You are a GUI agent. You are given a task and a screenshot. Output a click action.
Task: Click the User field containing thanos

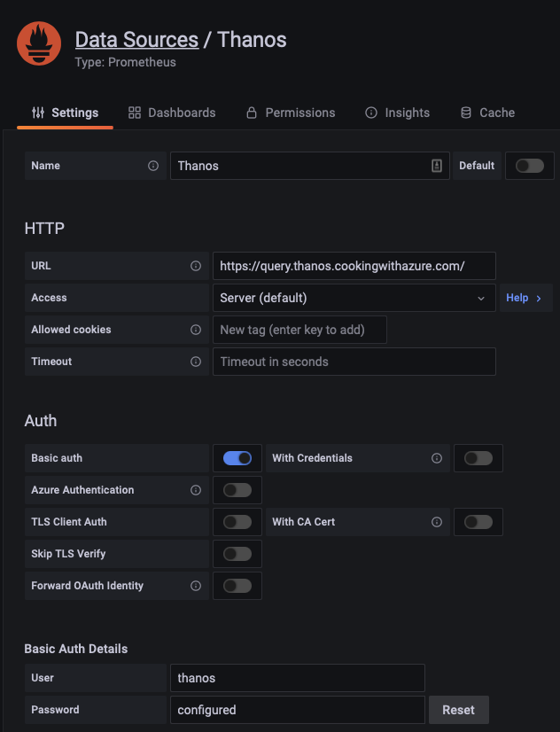[297, 678]
